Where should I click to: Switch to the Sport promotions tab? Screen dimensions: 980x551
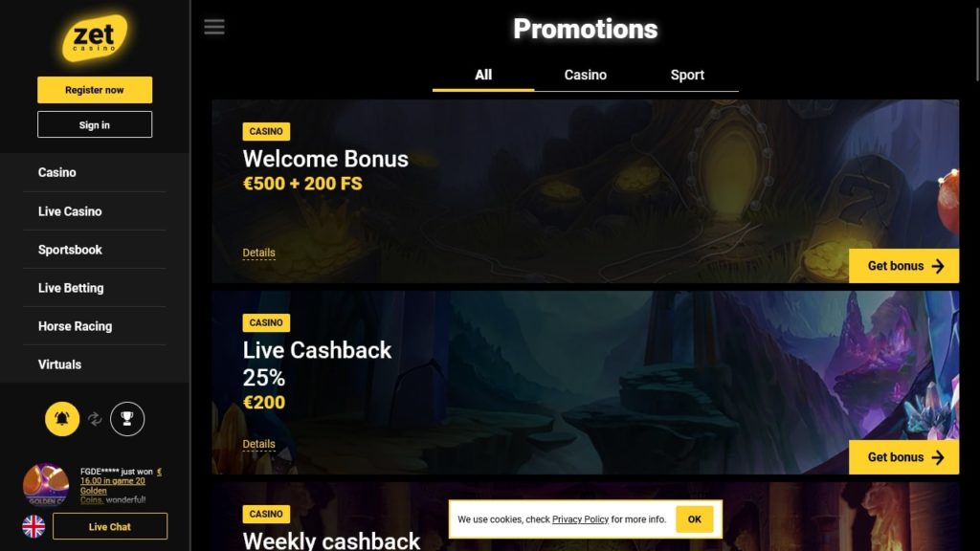click(x=687, y=75)
